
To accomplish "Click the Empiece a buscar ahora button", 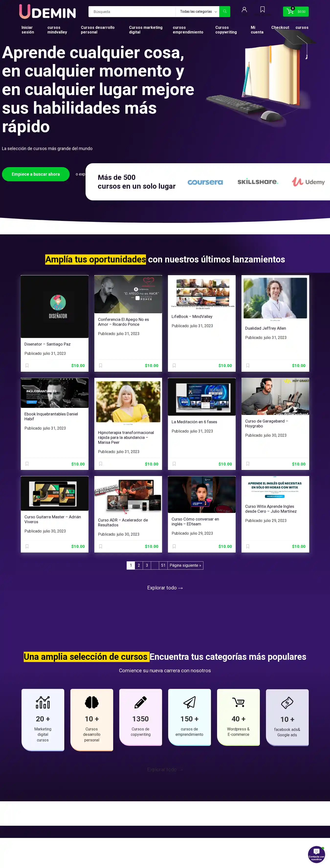I will (36, 174).
